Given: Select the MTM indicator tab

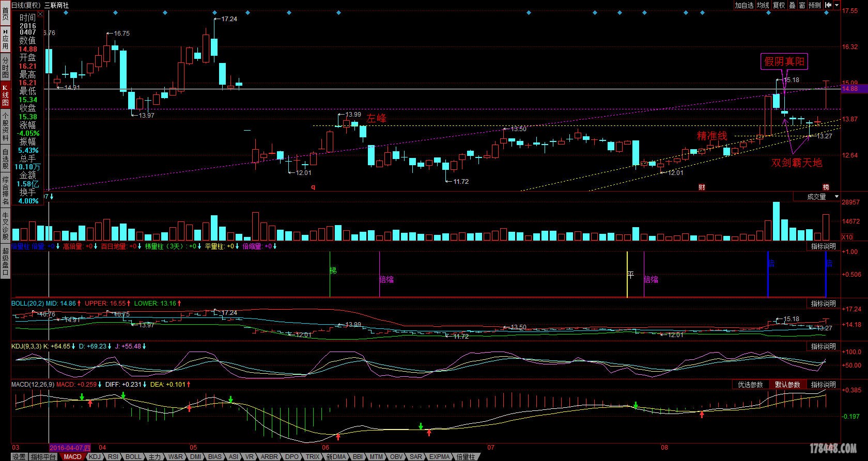Looking at the screenshot, I should [376, 457].
